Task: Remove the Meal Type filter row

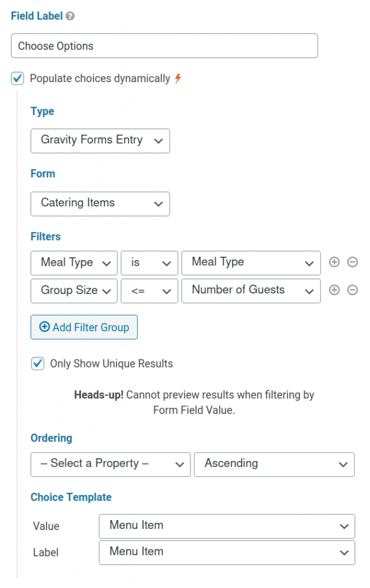Action: (x=352, y=262)
